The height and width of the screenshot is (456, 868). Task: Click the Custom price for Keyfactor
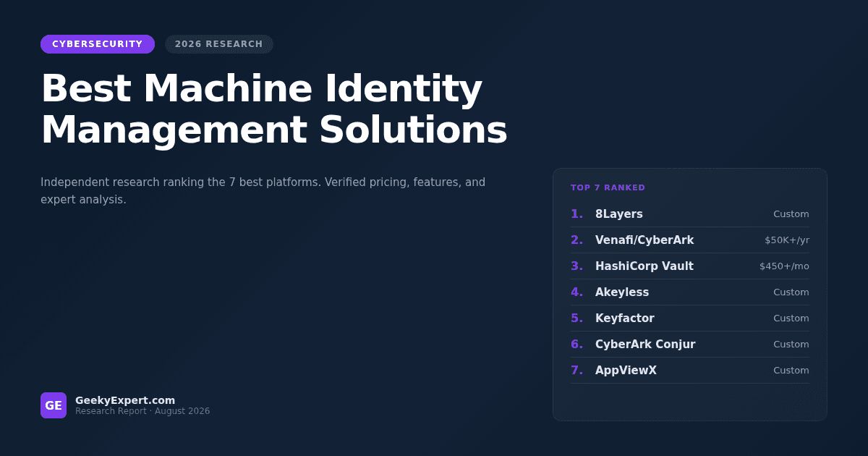pos(791,318)
